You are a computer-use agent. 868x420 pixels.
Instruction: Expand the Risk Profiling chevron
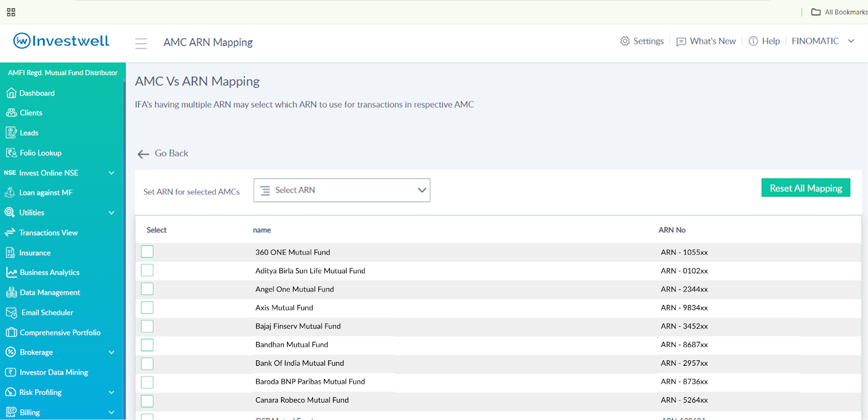(x=111, y=392)
